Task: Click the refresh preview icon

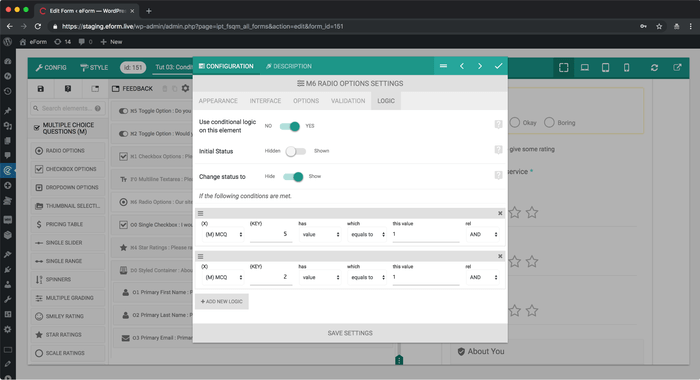Action: point(654,67)
